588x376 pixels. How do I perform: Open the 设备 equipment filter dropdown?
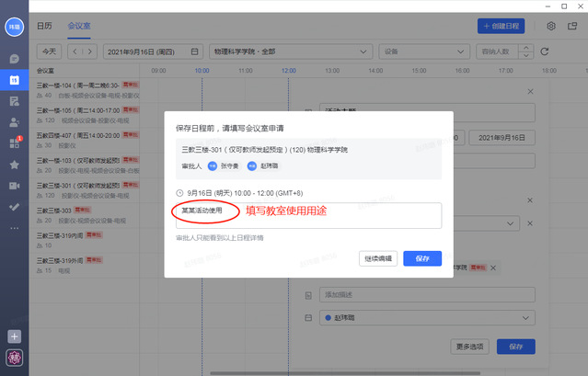422,51
